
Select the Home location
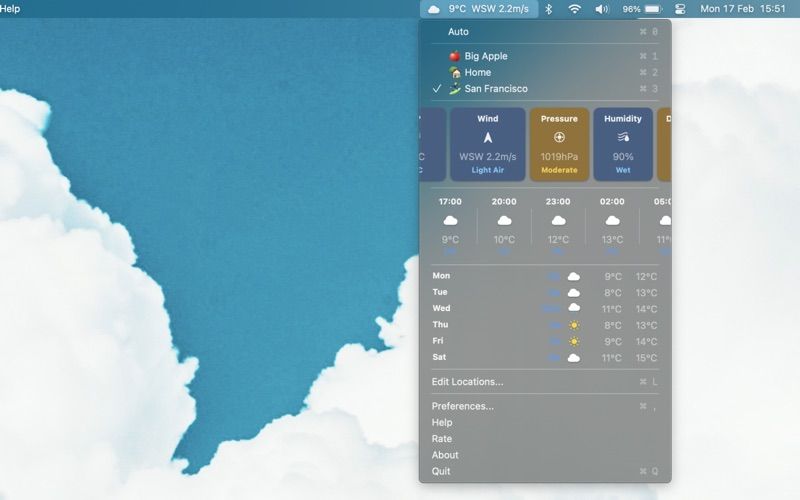tap(545, 72)
